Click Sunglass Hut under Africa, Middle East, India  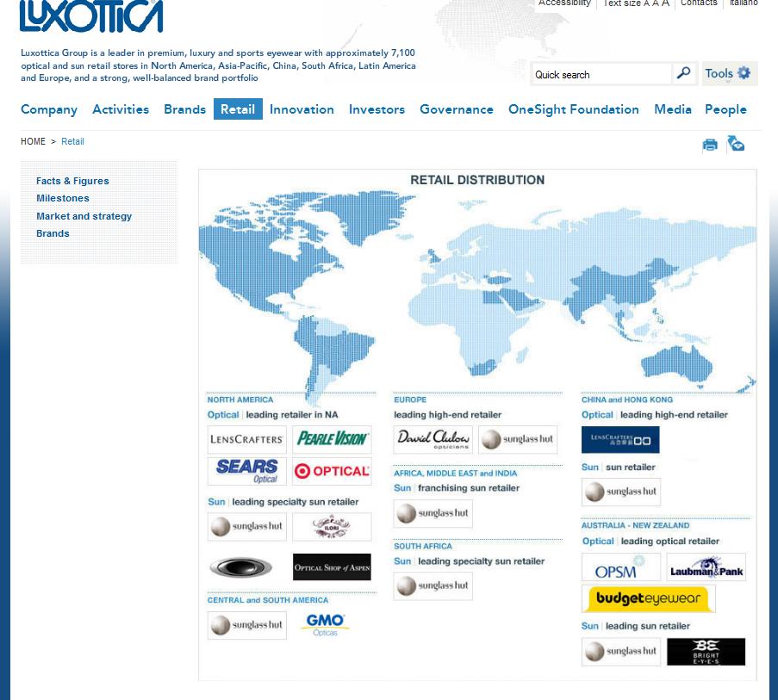coord(433,513)
